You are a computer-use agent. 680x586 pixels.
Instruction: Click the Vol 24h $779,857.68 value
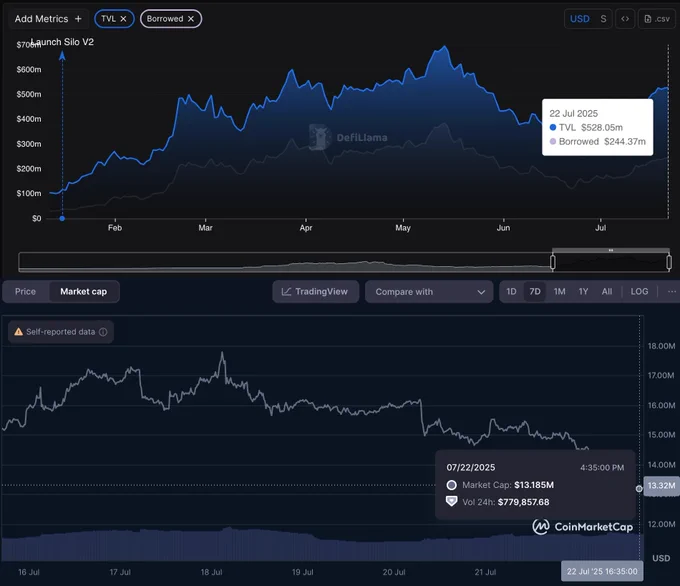(x=523, y=502)
